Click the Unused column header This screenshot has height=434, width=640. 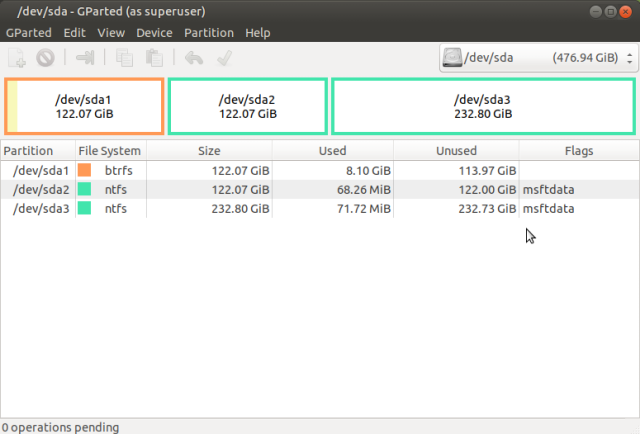[456, 151]
